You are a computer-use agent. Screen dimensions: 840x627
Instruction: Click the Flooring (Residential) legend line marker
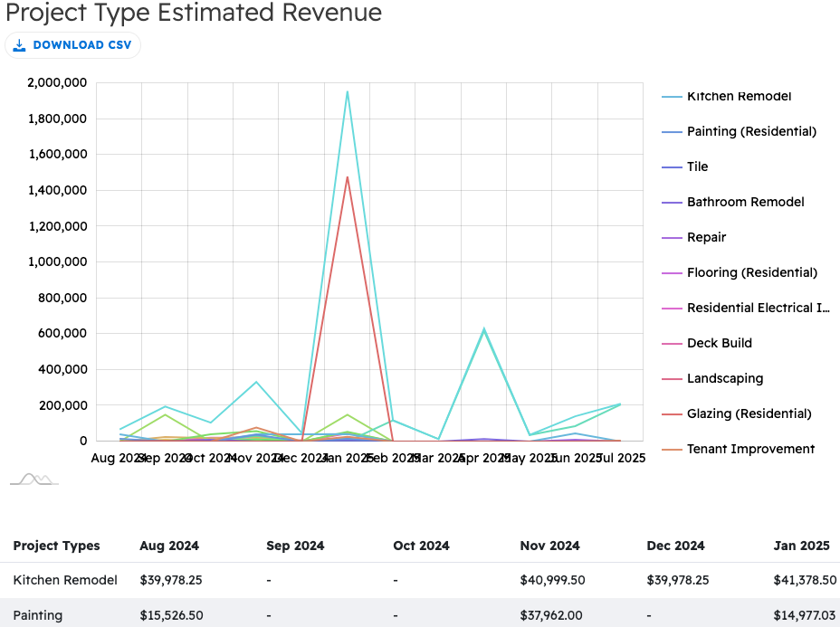672,273
